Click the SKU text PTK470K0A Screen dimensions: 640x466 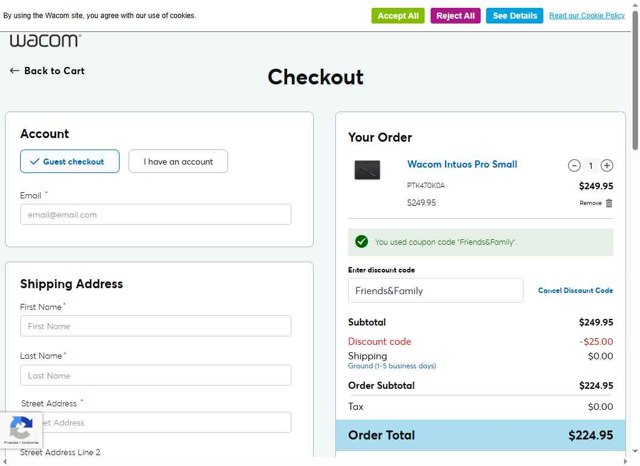(x=426, y=185)
